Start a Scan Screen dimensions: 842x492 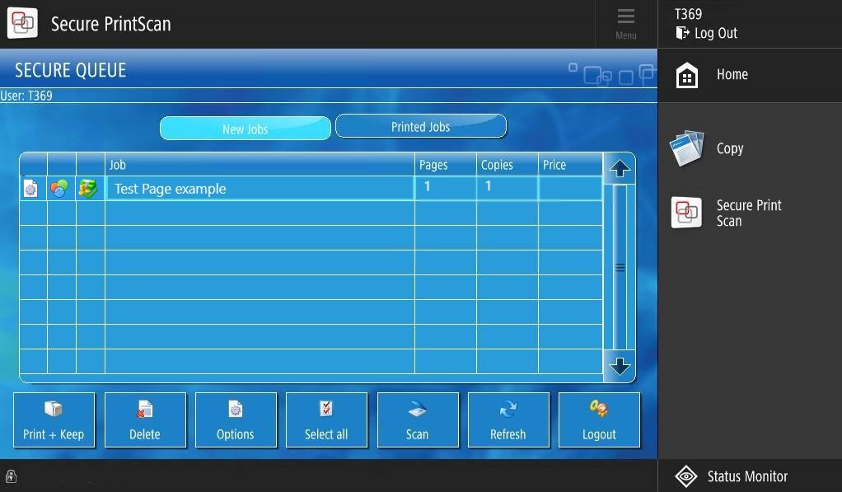click(418, 420)
